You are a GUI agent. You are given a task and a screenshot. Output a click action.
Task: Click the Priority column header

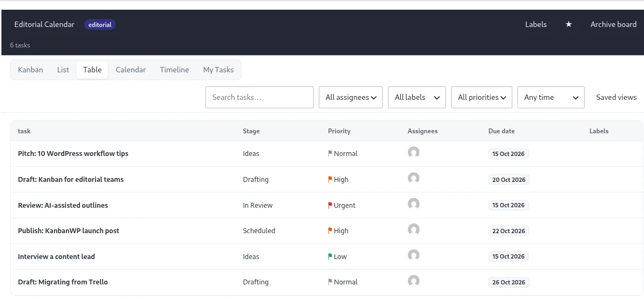click(339, 131)
